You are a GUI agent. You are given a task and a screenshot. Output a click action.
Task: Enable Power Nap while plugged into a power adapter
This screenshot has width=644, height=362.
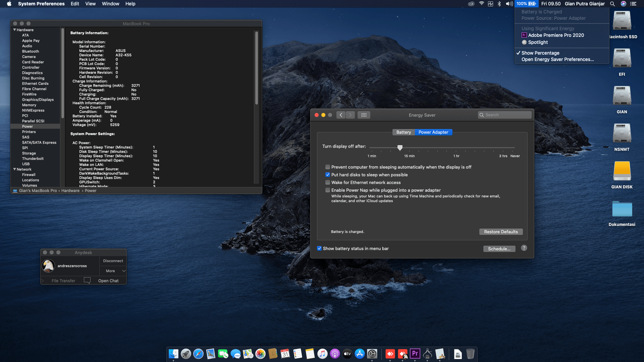point(328,190)
